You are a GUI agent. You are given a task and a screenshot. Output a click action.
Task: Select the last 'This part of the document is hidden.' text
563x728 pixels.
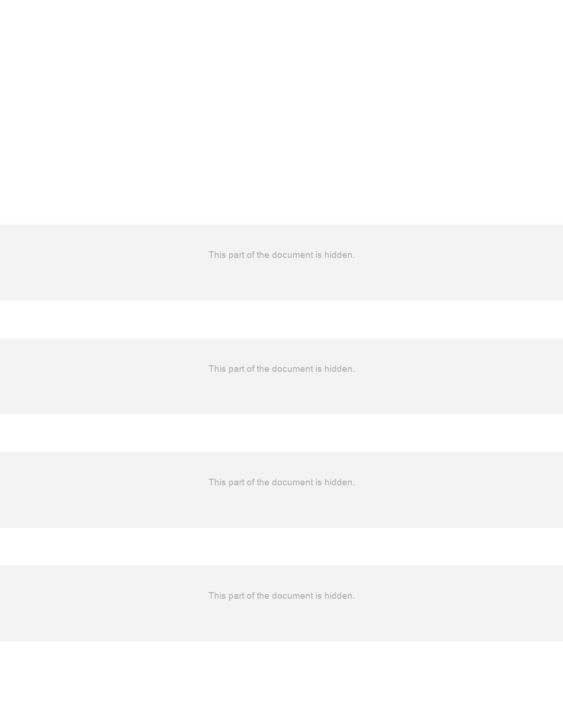coord(281,596)
